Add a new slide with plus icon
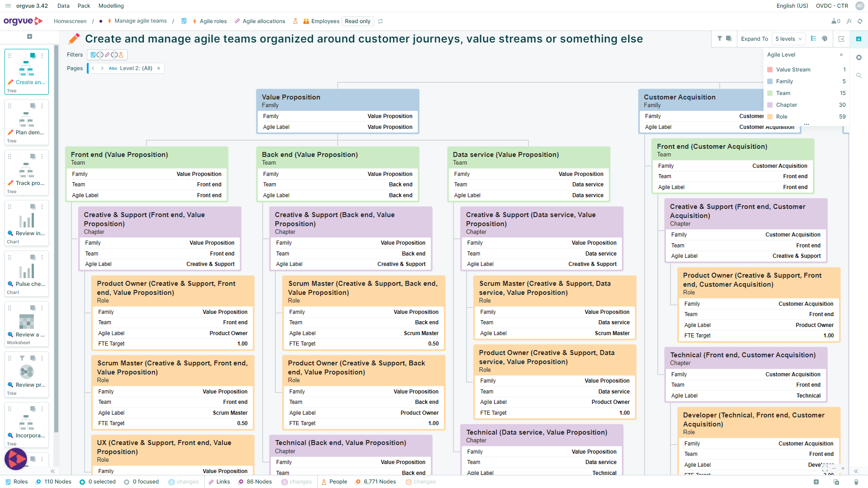Viewport: 868px width, 488px height. click(x=29, y=37)
